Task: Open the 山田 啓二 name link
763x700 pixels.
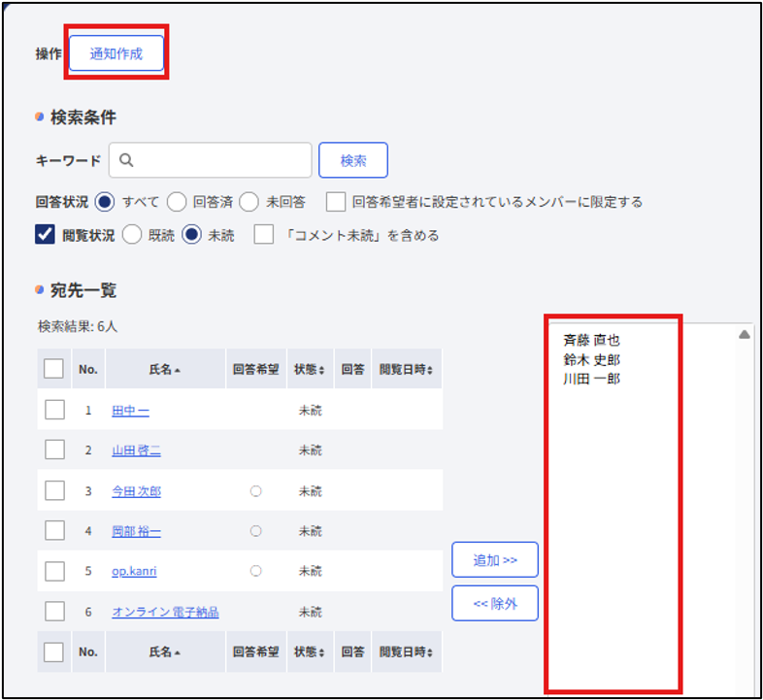Action: click(x=136, y=450)
